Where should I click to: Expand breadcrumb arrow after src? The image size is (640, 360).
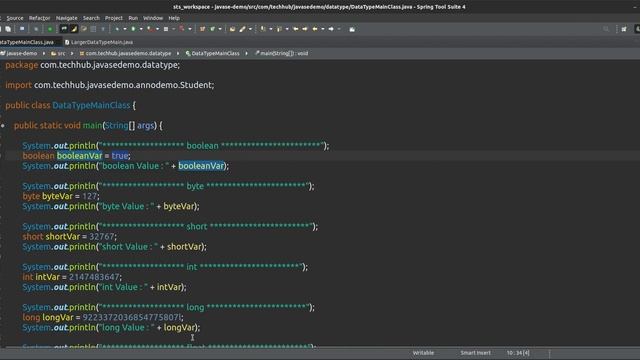pyautogui.click(x=72, y=53)
